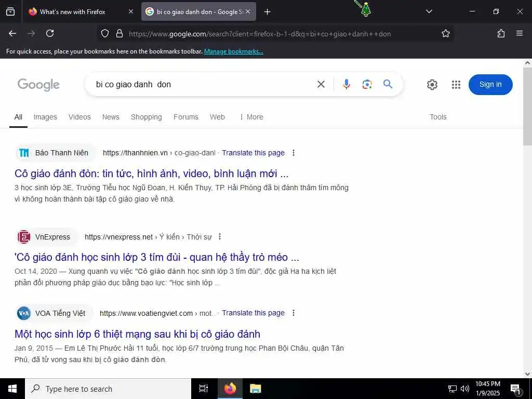Open Một học sinh lớp 6 thiệt mạng link
The height and width of the screenshot is (399, 532).
coord(137,334)
